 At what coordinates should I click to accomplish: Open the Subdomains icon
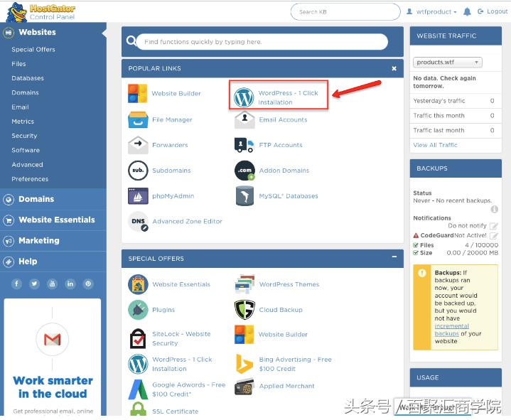[137, 171]
